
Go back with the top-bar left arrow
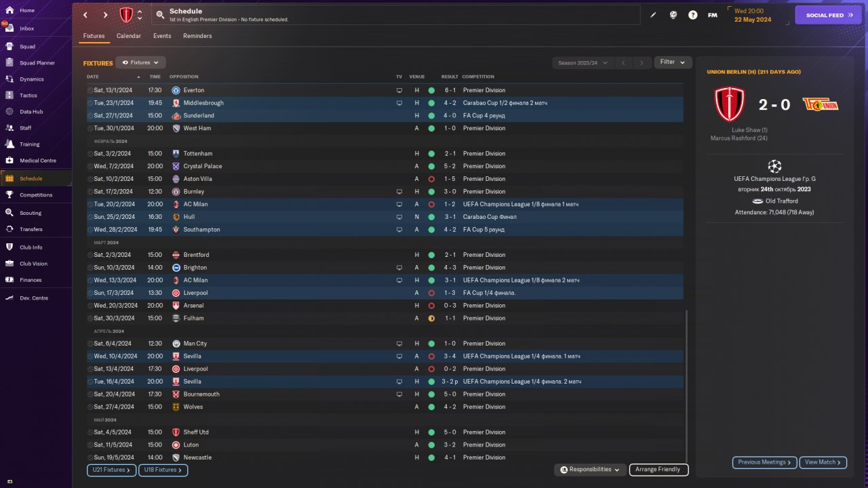pyautogui.click(x=85, y=15)
